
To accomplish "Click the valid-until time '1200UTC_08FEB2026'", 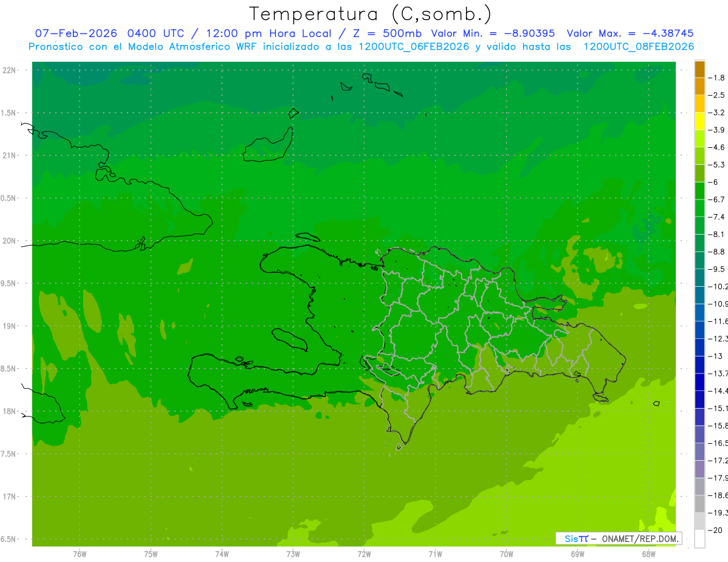I will [638, 47].
